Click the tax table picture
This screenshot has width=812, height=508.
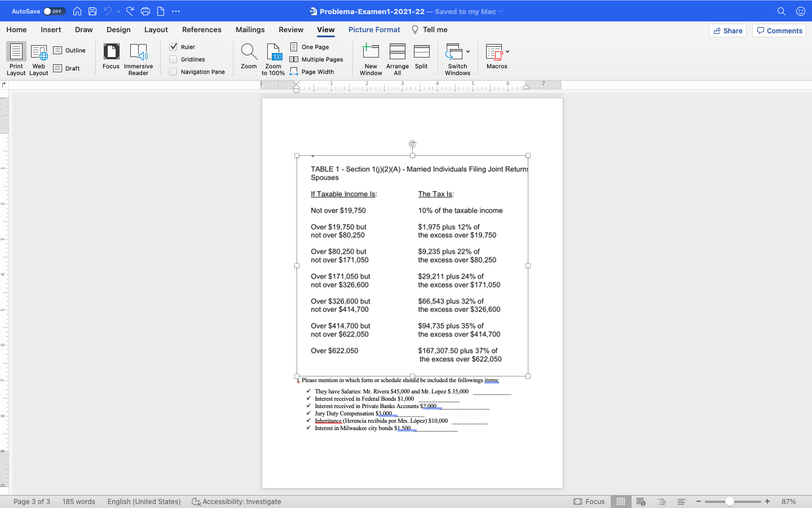412,265
